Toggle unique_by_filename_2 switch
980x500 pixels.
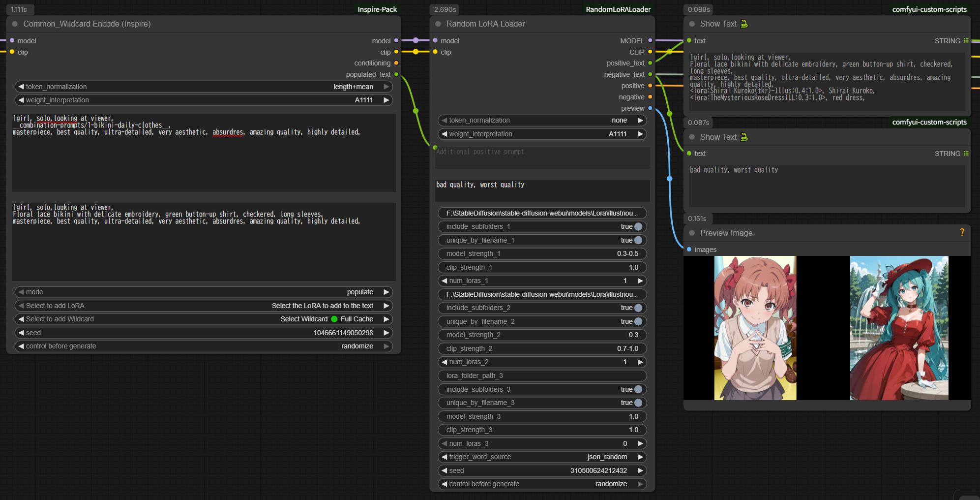[638, 321]
